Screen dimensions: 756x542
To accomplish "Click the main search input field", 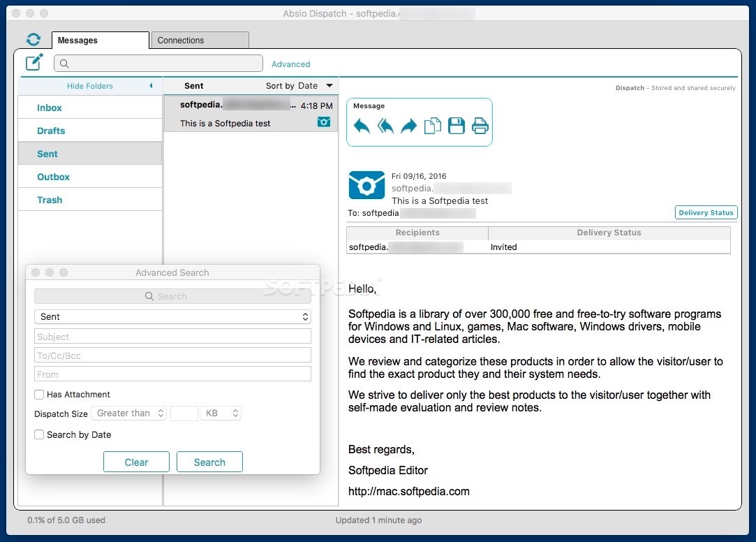I will coord(158,63).
